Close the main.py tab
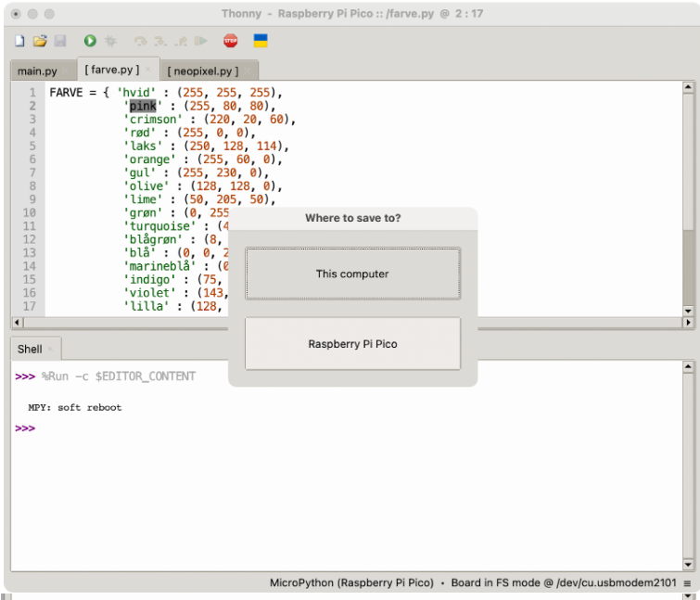Screen dimensions: 700x600 point(66,70)
